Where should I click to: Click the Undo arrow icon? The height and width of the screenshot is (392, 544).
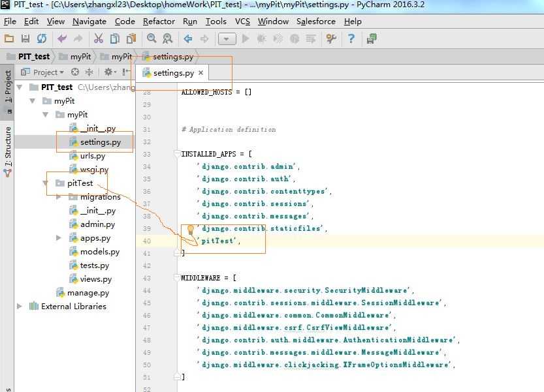(62, 38)
